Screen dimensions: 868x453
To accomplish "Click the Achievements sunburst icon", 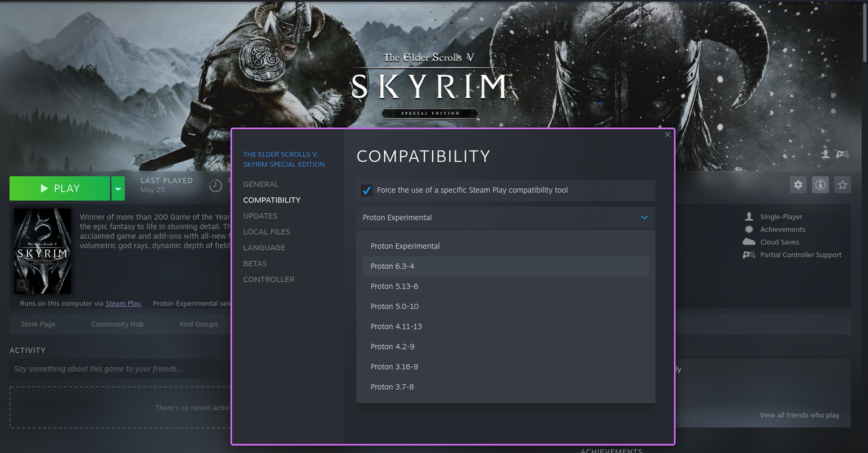I will [x=748, y=229].
